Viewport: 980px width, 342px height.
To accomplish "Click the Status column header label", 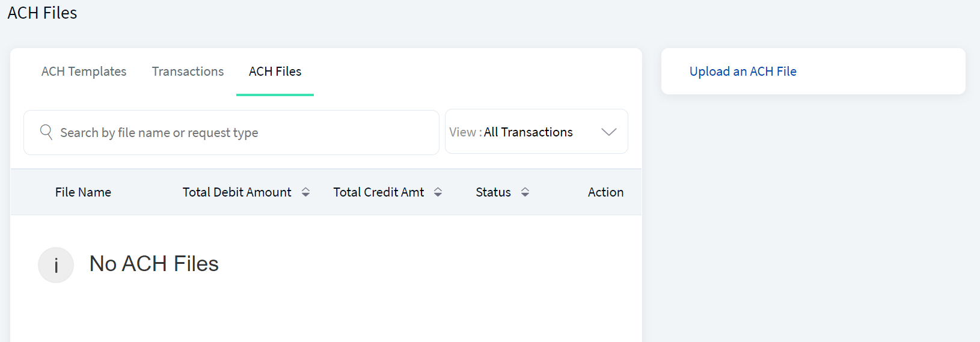I will 493,192.
